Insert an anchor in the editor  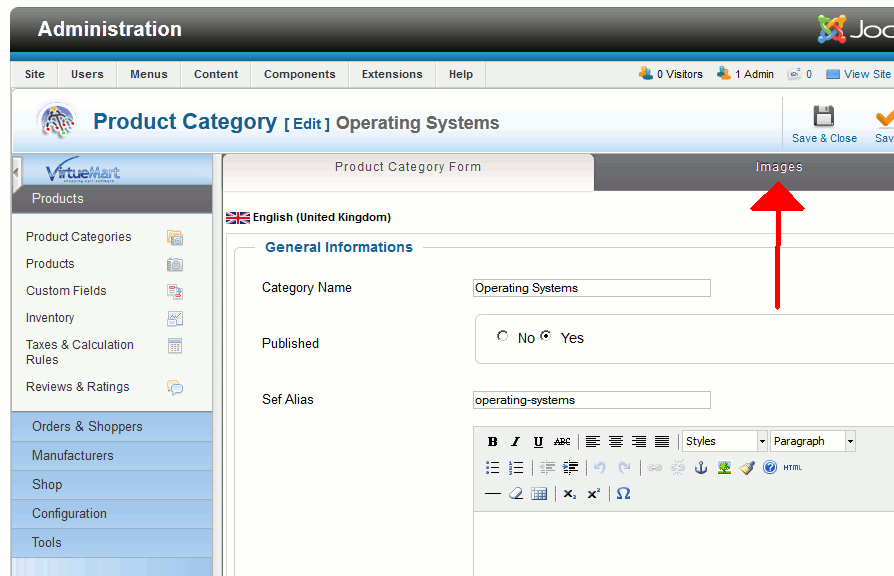(x=701, y=467)
